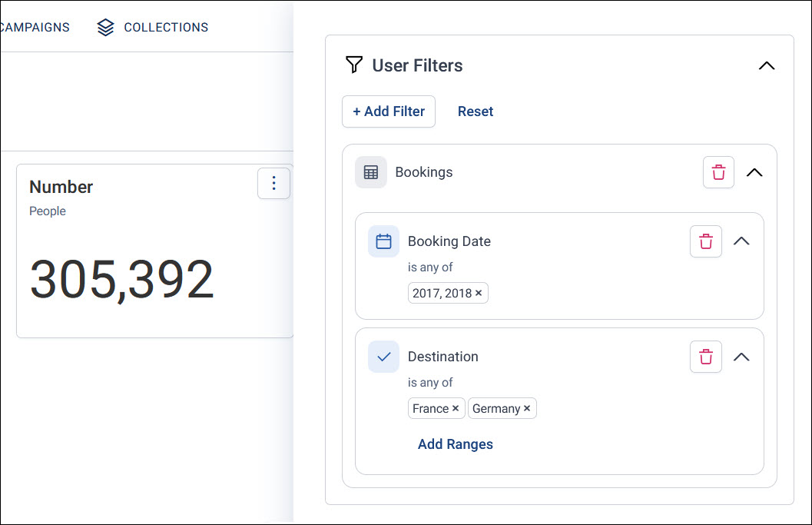
Task: Click the + Add Filter button
Action: (x=389, y=111)
